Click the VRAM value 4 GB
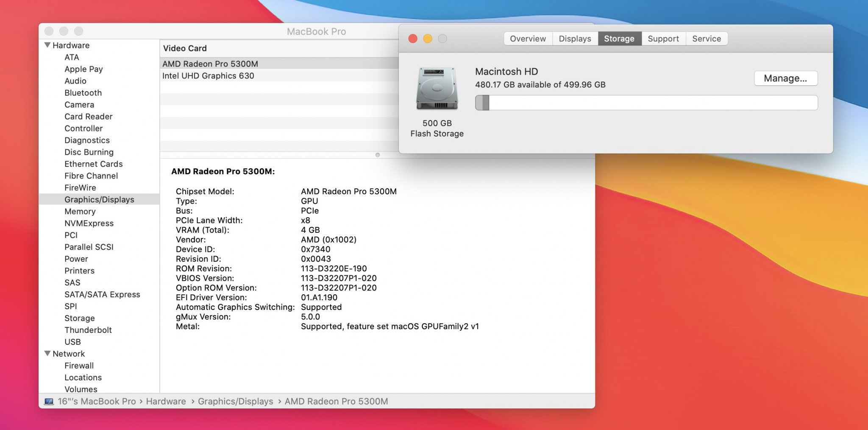868x430 pixels. (x=310, y=230)
